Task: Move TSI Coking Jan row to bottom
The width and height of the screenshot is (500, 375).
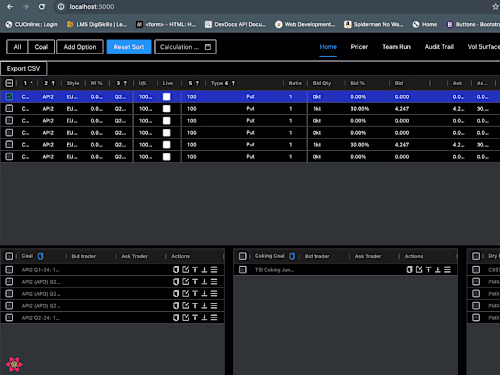Action: point(438,270)
